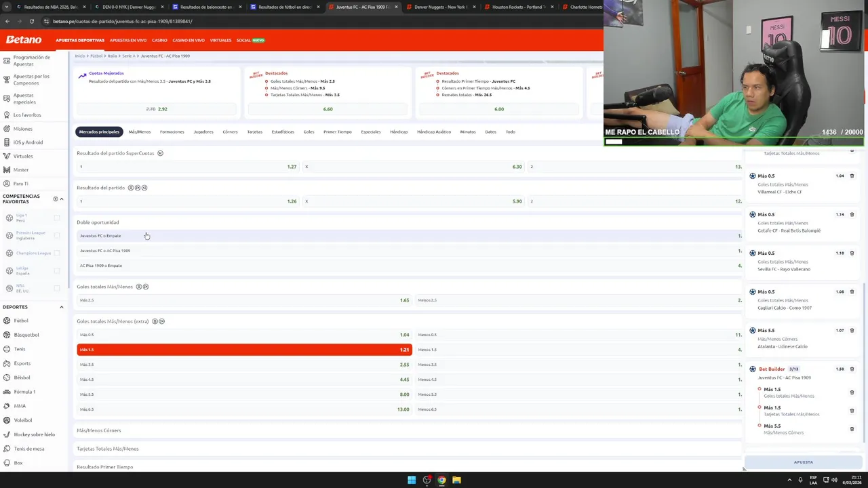Toggle favorite checkbox for Premier League
This screenshot has height=488, width=868.
pyautogui.click(x=57, y=235)
